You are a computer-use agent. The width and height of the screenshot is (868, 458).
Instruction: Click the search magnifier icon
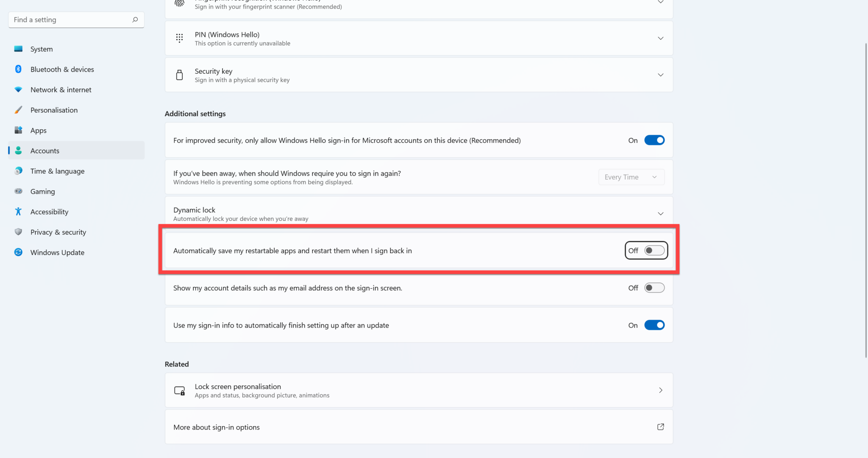pos(135,19)
